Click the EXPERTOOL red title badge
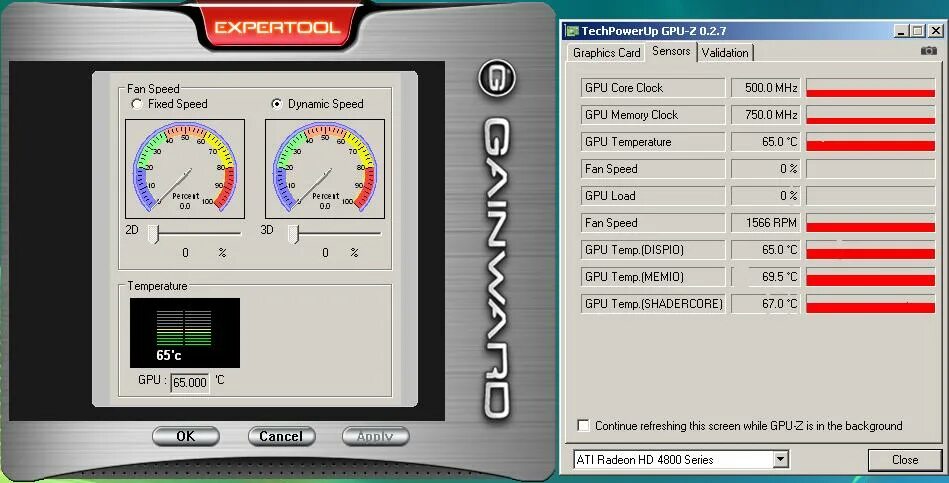Viewport: 949px width, 483px height. (278, 27)
